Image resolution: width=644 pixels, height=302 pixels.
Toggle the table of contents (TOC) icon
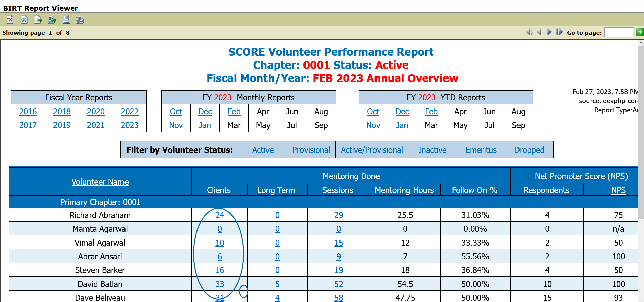click(10, 20)
